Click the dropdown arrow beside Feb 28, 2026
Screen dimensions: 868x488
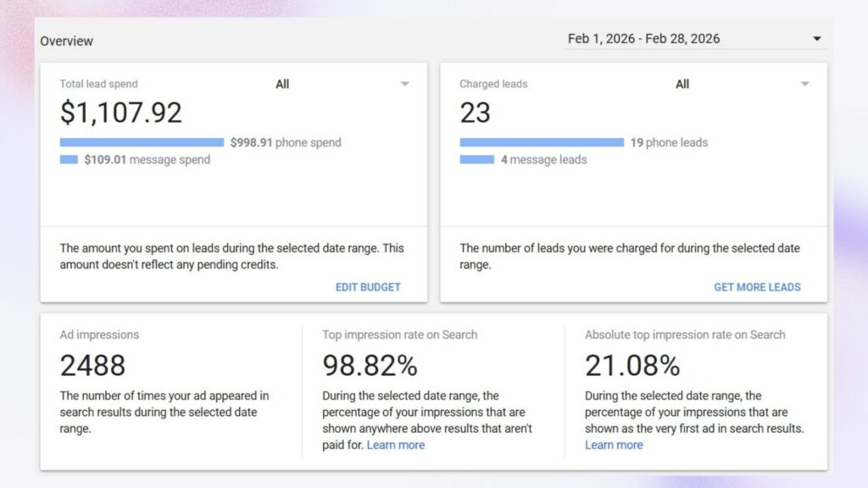point(816,38)
